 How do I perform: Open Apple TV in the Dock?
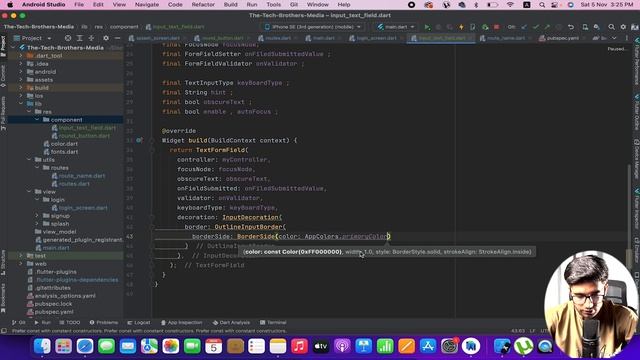(321, 346)
